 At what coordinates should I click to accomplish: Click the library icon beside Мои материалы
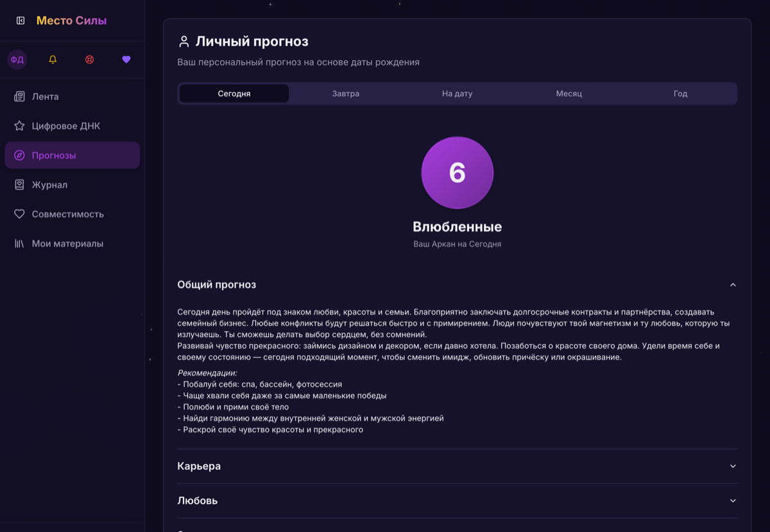click(19, 244)
